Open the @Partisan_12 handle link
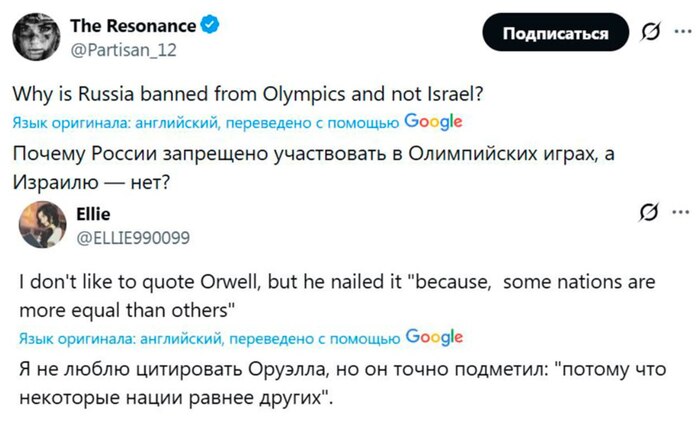This screenshot has height=423, width=700. click(114, 45)
